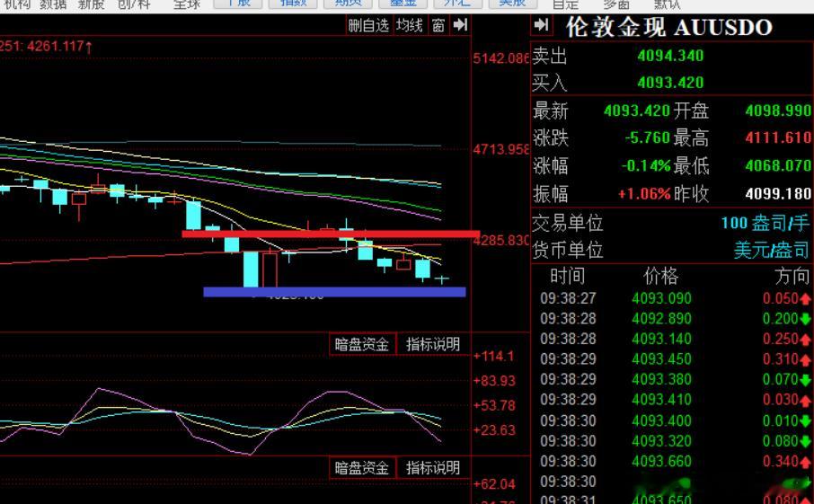
Task: Click the green down arrow beside 0.200
Action: (806, 319)
